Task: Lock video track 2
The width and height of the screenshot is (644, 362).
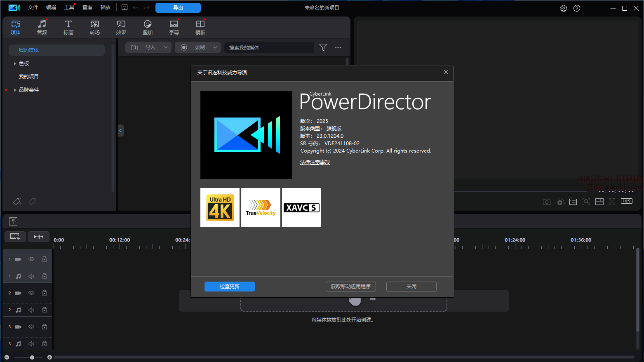Action: [x=45, y=293]
